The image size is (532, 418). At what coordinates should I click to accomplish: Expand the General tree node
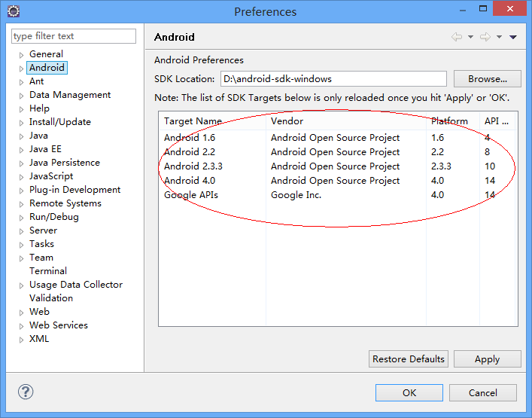[x=21, y=55]
